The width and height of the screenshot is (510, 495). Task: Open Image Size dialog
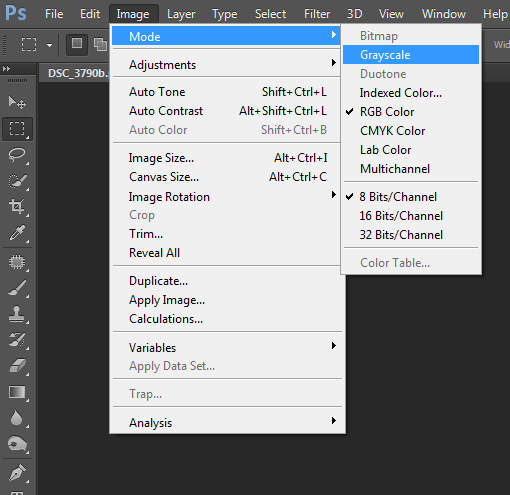click(226, 158)
